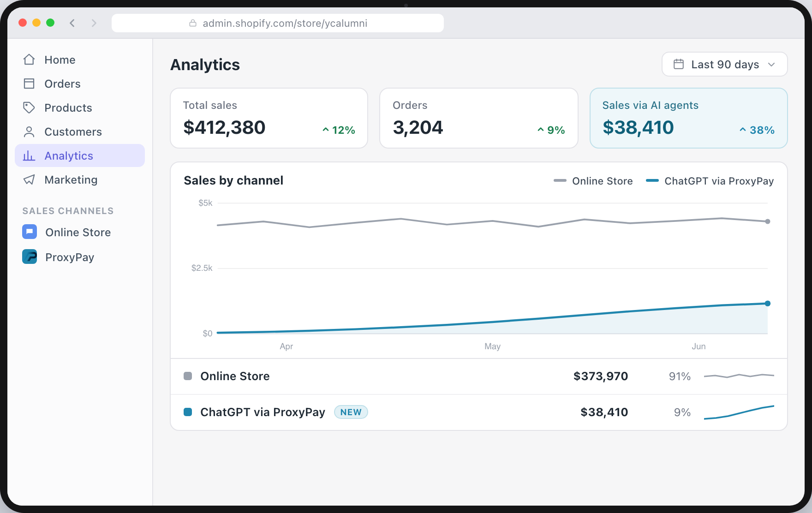This screenshot has height=513, width=812.
Task: Open Marketing in sidebar
Action: pyautogui.click(x=80, y=179)
